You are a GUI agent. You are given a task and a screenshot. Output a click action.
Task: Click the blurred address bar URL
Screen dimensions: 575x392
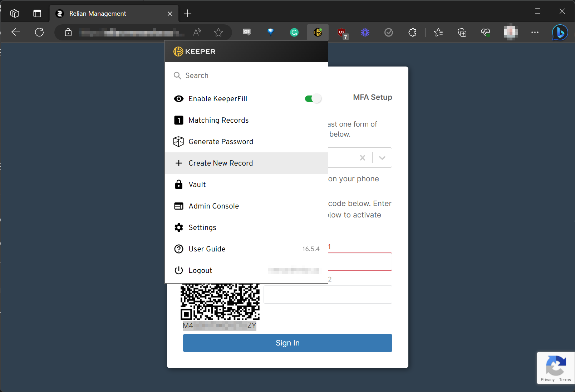(x=131, y=33)
